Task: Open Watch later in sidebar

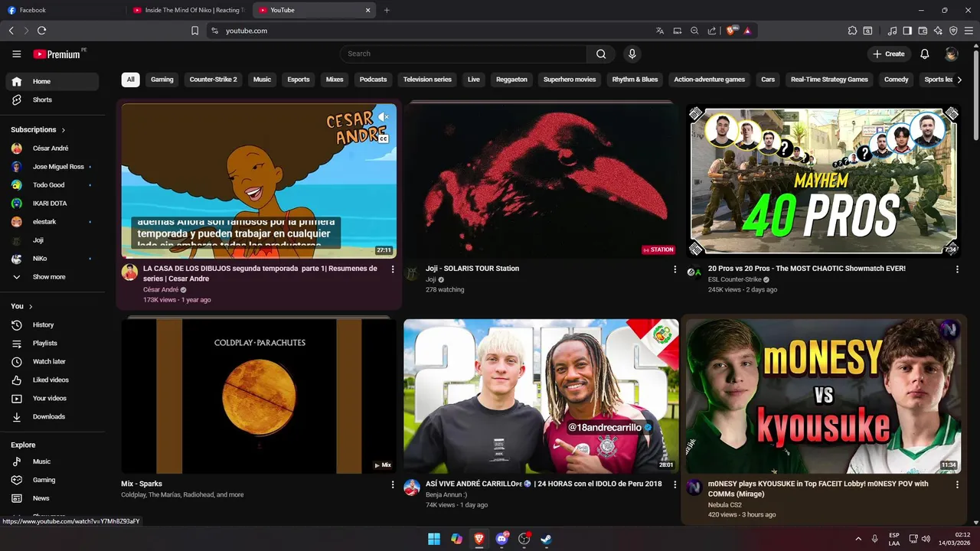Action: click(x=53, y=361)
